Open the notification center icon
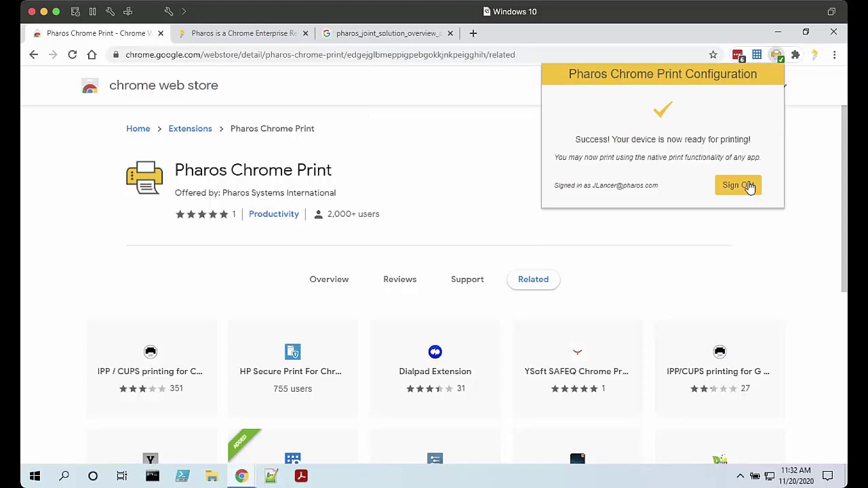Image resolution: width=868 pixels, height=488 pixels. click(827, 476)
